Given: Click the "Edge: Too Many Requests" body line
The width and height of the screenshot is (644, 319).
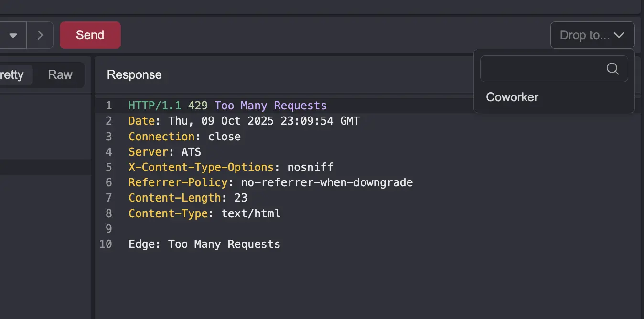Looking at the screenshot, I should point(204,244).
